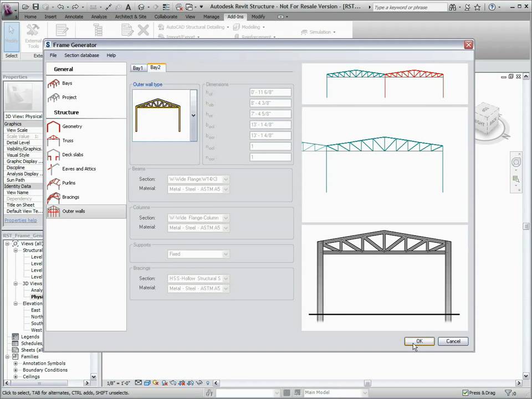Click the steering wheel navigation icon
The width and height of the screenshot is (532, 399).
tap(516, 162)
